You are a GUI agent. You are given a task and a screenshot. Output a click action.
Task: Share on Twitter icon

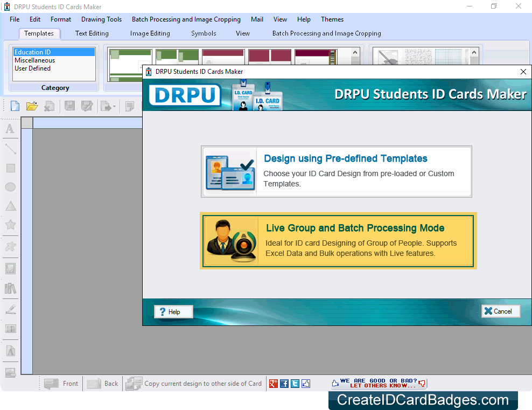[295, 384]
